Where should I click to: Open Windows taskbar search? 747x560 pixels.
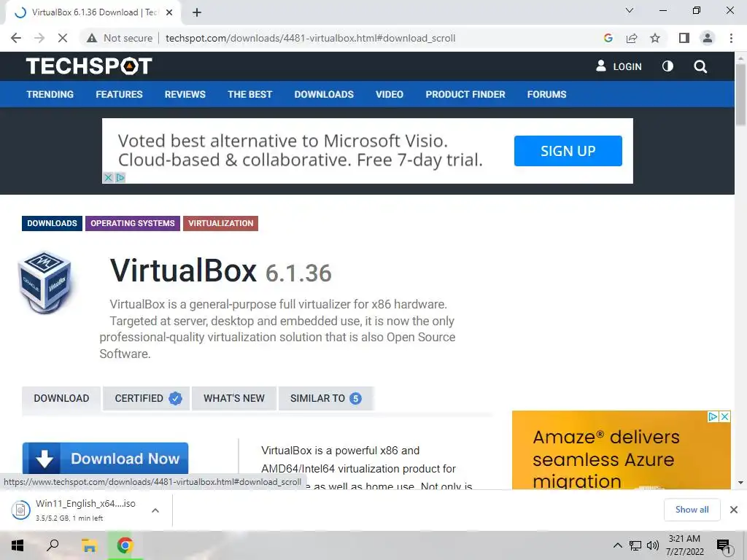53,545
